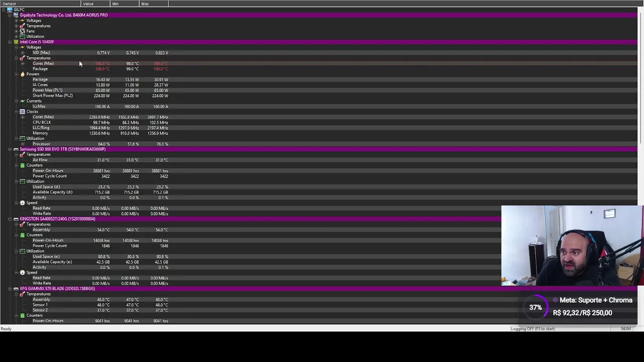Image resolution: width=644 pixels, height=362 pixels.
Task: Click the thermometer icon under XPG GAMMIX S70
Action: tap(22, 294)
